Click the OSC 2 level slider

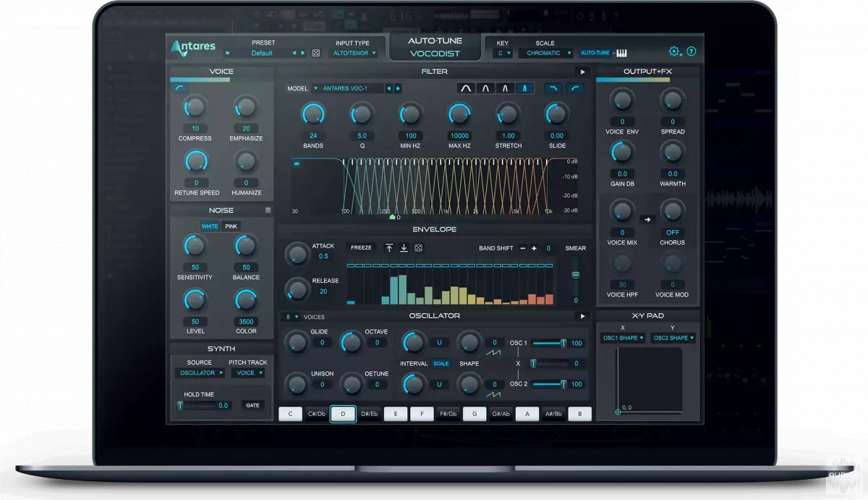coord(548,384)
